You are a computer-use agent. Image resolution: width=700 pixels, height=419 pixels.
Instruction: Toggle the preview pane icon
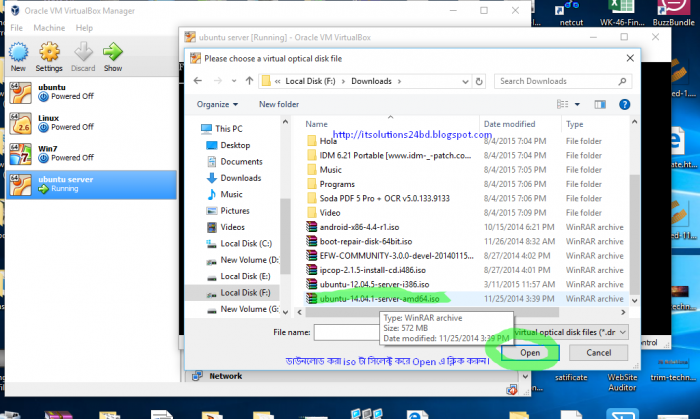(600, 104)
